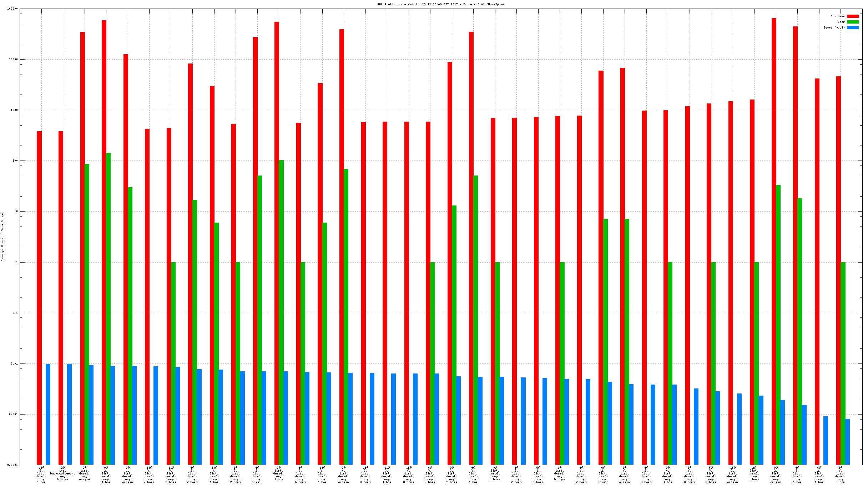This screenshot has width=868, height=488.
Task: Click the RBL Statistics chart title
Action: coord(440,4)
